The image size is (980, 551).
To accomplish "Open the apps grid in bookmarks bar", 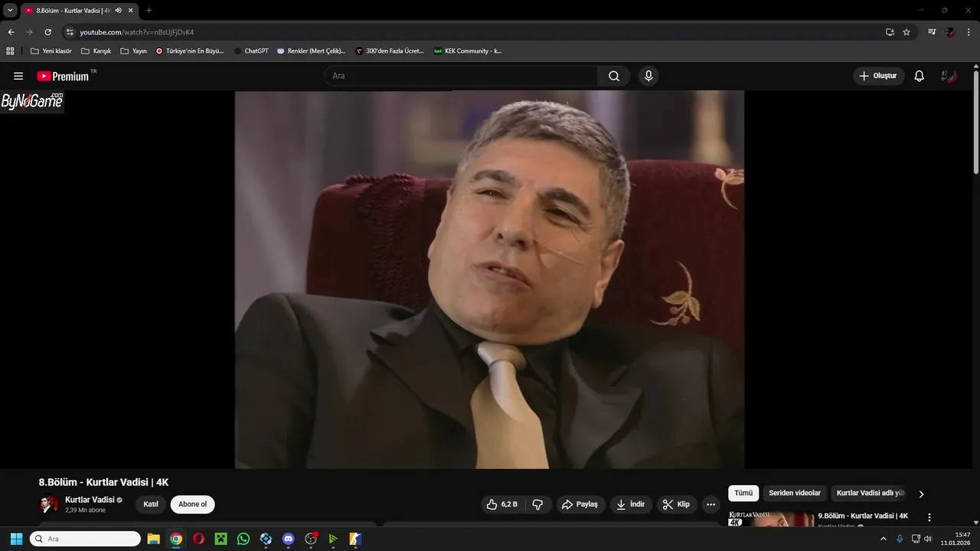I will click(10, 51).
